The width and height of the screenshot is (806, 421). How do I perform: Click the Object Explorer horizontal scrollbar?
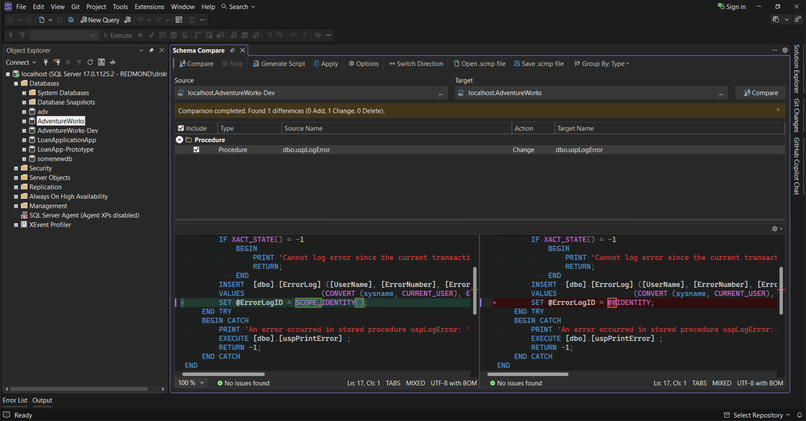point(79,389)
